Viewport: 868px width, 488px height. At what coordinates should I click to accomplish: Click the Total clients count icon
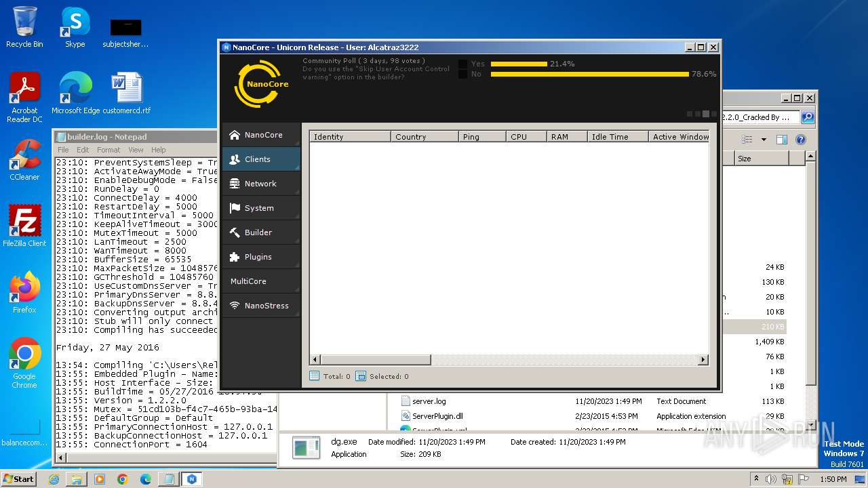(x=314, y=376)
